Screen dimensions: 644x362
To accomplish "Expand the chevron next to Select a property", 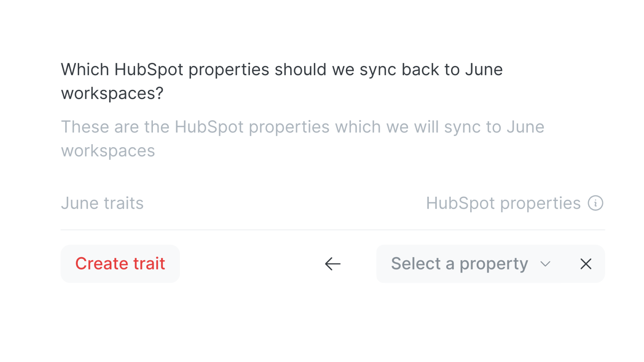I will click(x=545, y=264).
